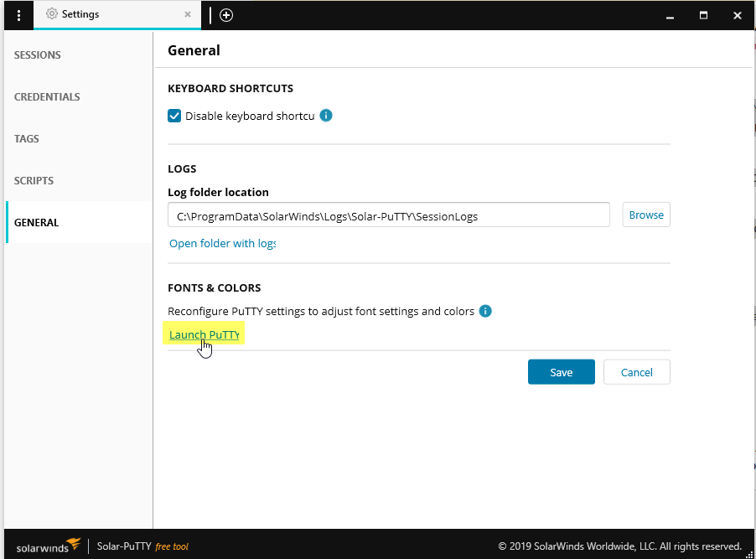
Task: Edit the log folder location field
Action: pos(389,215)
